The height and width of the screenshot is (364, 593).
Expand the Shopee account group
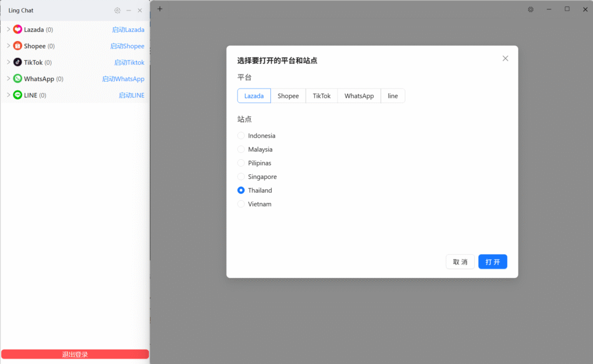pos(8,46)
